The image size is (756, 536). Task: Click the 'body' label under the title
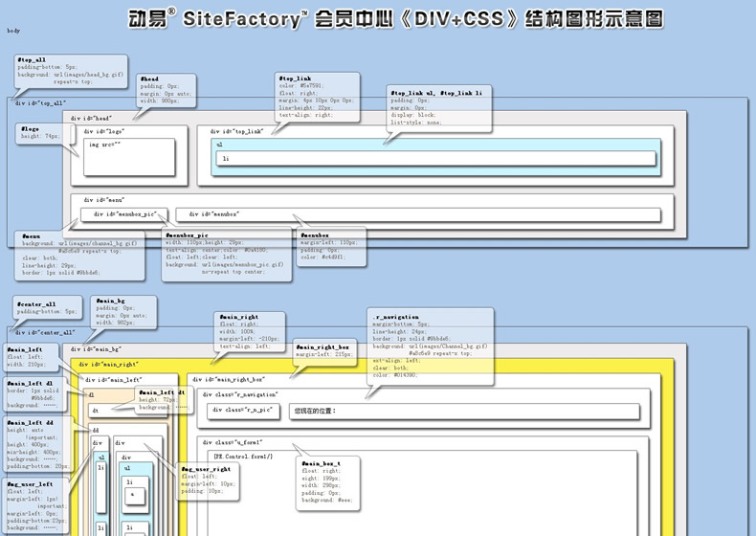pyautogui.click(x=13, y=31)
